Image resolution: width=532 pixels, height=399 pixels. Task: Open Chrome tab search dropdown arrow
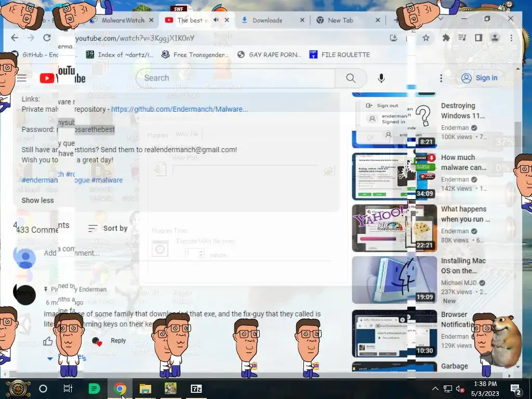pos(441,19)
